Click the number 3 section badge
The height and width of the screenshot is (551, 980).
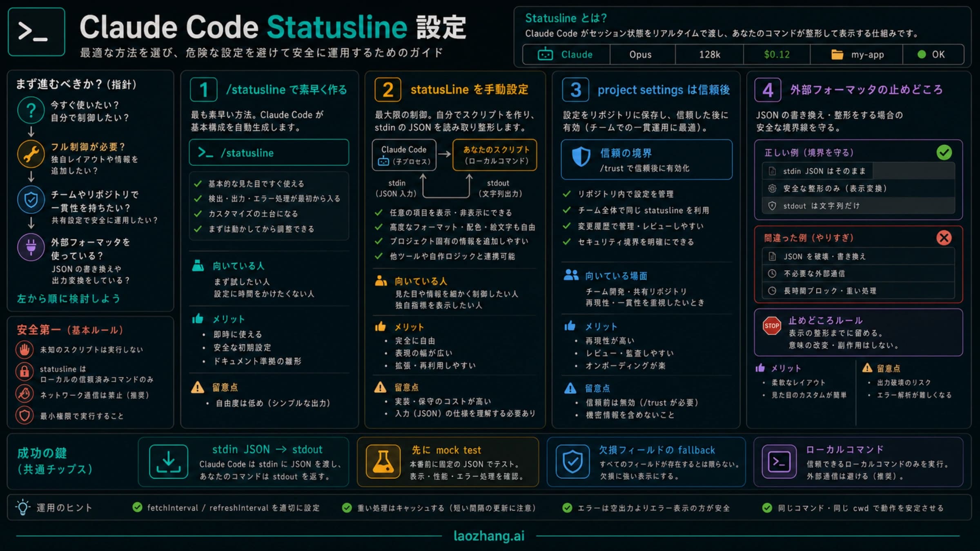pyautogui.click(x=575, y=90)
